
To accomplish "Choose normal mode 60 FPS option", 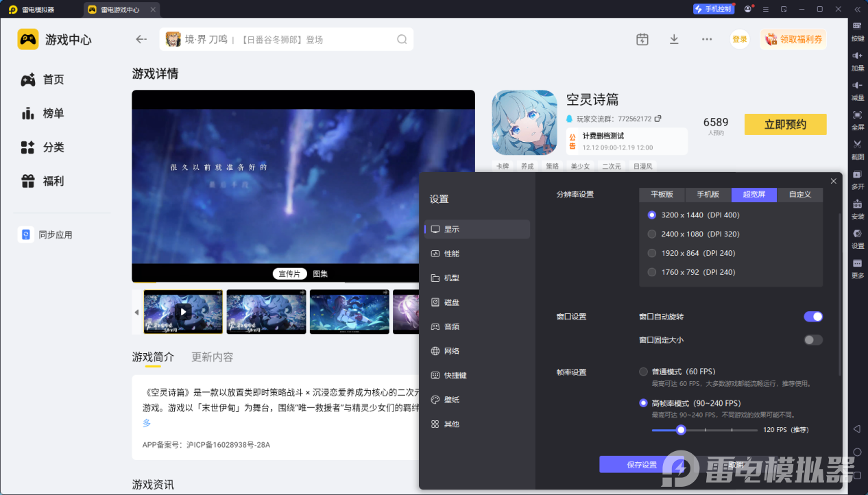I will 643,372.
